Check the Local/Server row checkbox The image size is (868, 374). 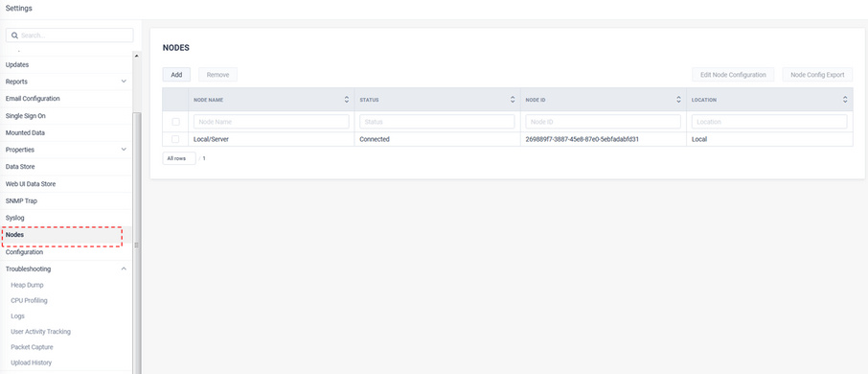[x=175, y=139]
